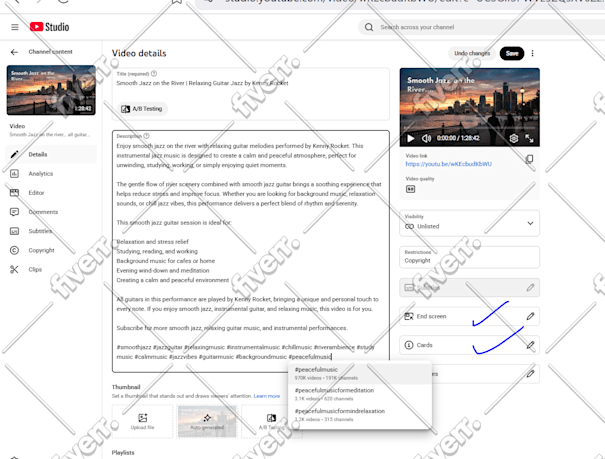Open the sidebar video thumbnail
The height and width of the screenshot is (459, 605).
point(51,90)
